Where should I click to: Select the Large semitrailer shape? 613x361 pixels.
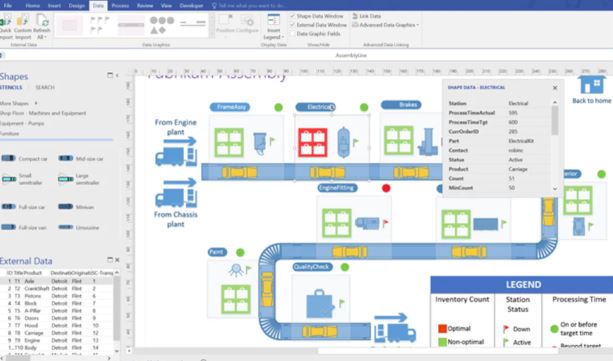[79, 179]
